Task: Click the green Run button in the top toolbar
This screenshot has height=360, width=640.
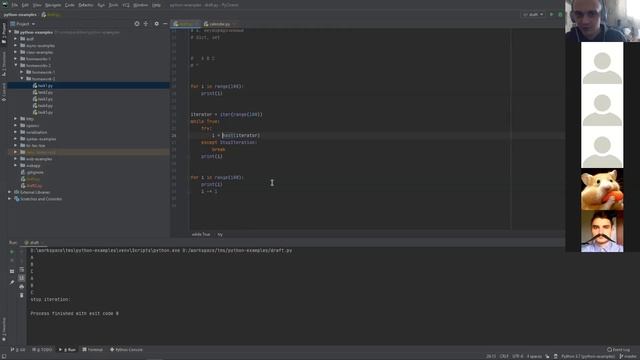Action: point(551,14)
